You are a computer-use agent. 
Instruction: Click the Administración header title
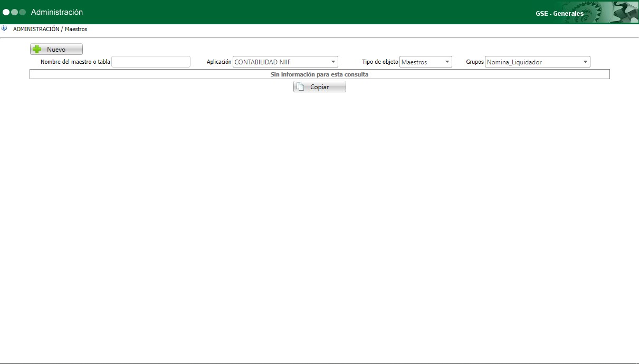tap(57, 12)
